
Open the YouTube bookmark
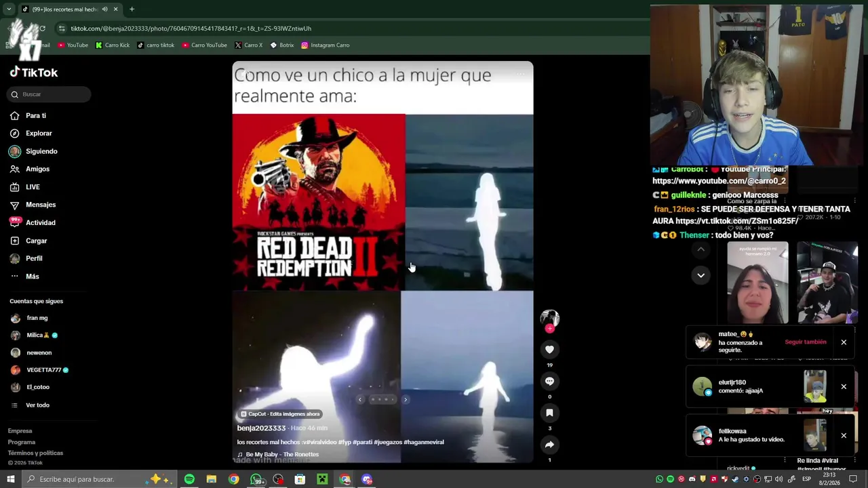[x=73, y=45]
